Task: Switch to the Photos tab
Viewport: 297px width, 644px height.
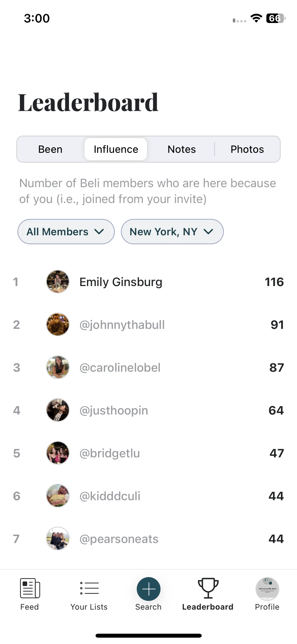Action: tap(247, 149)
